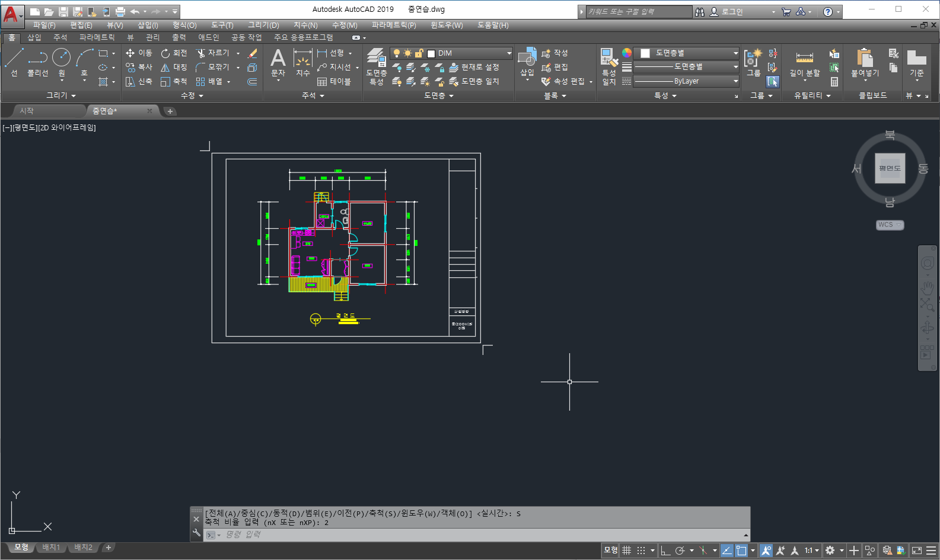Screen dimensions: 940x560
Task: Toggle annotation object visibility in status bar
Action: tap(766, 551)
